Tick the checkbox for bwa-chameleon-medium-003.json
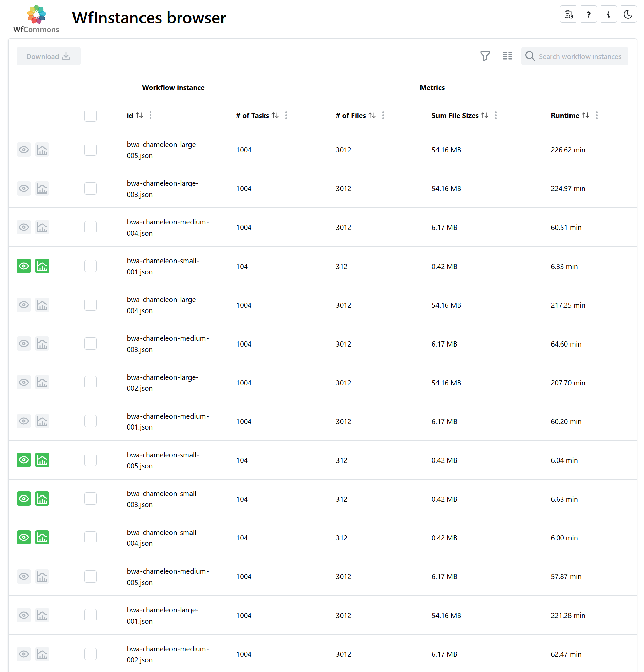 click(x=90, y=343)
